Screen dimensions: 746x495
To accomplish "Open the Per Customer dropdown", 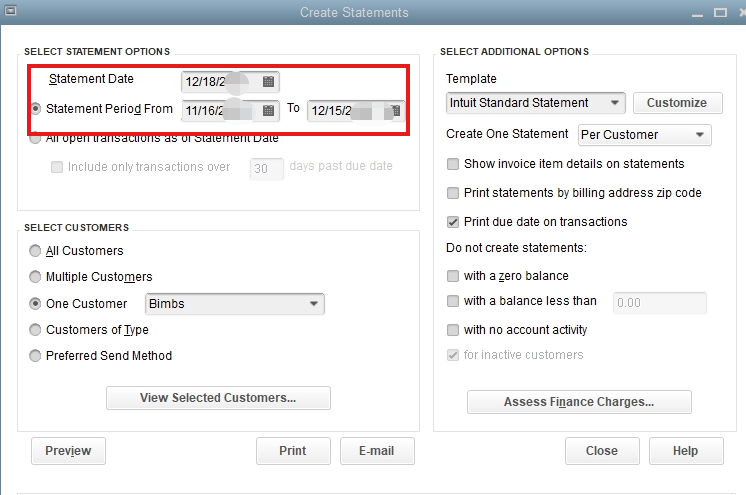I will point(700,134).
